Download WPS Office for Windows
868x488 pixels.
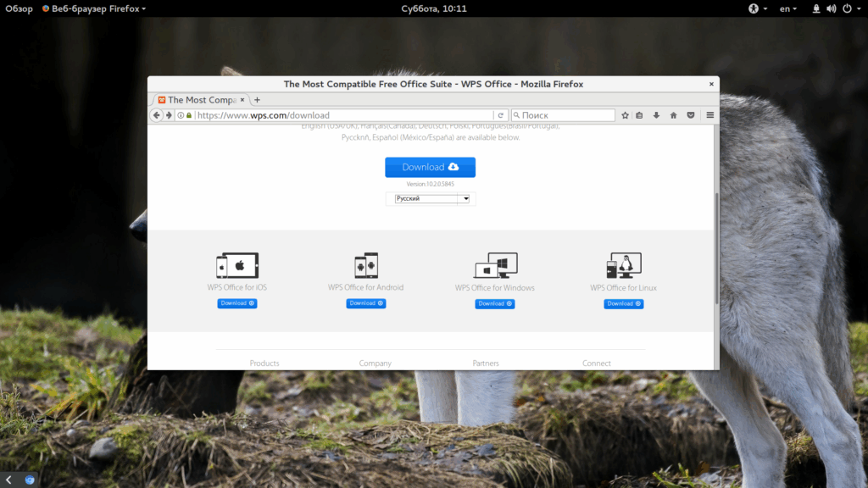pos(495,304)
